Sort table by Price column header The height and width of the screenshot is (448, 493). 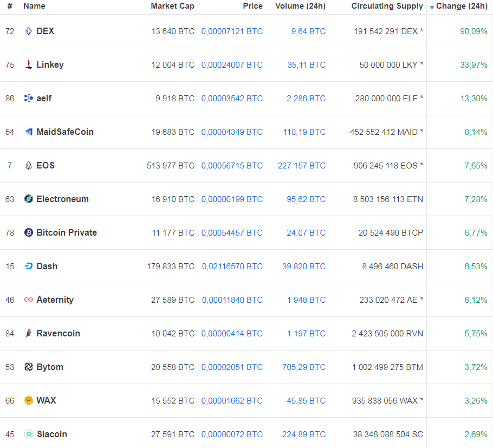click(x=253, y=6)
